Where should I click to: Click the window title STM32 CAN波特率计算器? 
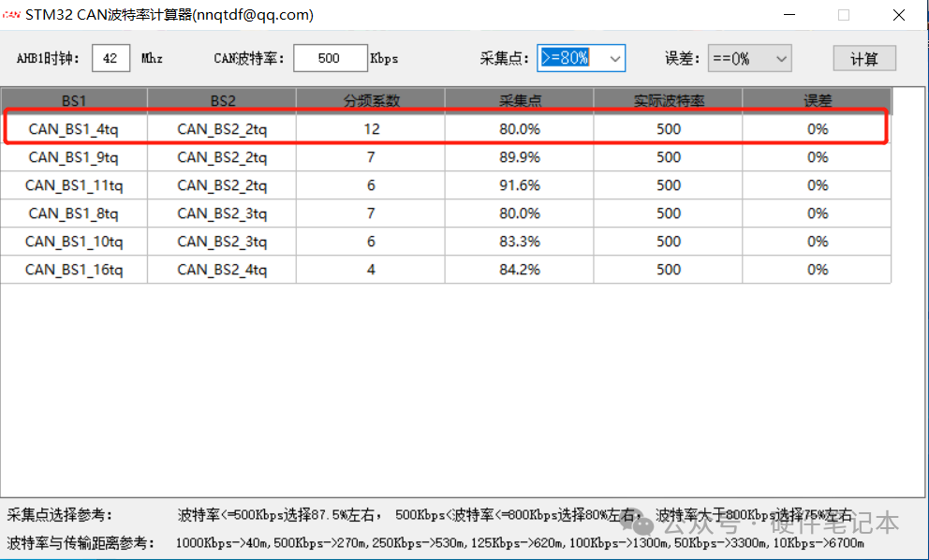click(x=169, y=14)
